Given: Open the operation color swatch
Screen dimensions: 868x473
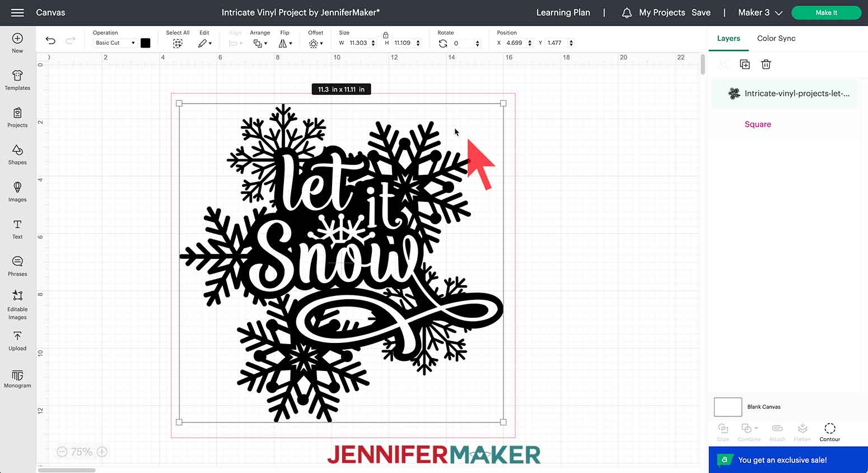Looking at the screenshot, I should (x=146, y=43).
